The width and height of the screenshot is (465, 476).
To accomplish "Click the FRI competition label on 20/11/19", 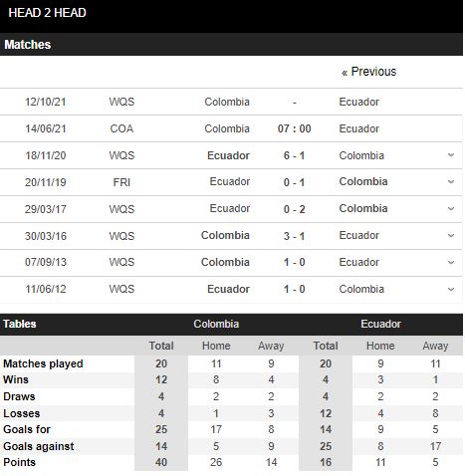I will [121, 182].
